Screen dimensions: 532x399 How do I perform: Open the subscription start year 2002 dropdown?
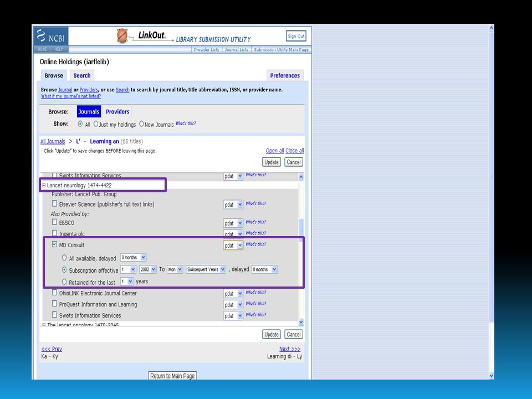(147, 269)
